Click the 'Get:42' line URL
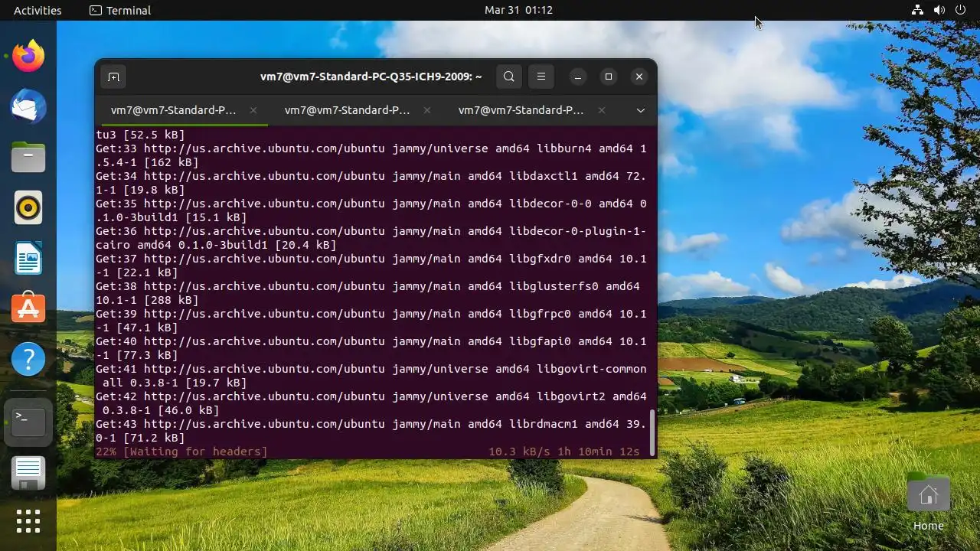Screen dimensions: 980x551 click(x=264, y=396)
